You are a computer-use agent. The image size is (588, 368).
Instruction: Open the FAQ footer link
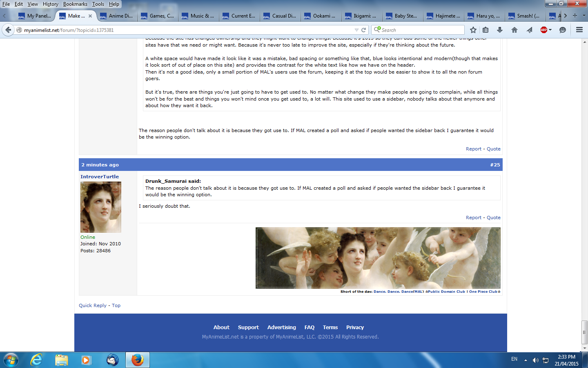[310, 327]
